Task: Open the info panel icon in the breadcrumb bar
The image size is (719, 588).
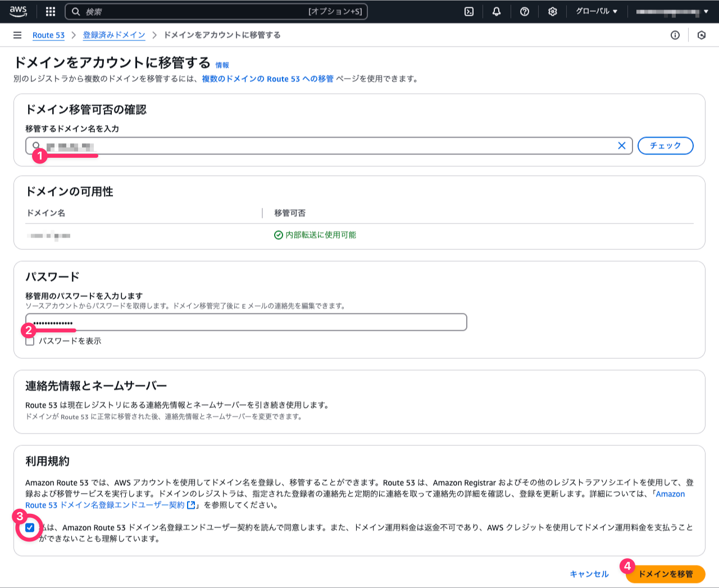Action: [675, 35]
